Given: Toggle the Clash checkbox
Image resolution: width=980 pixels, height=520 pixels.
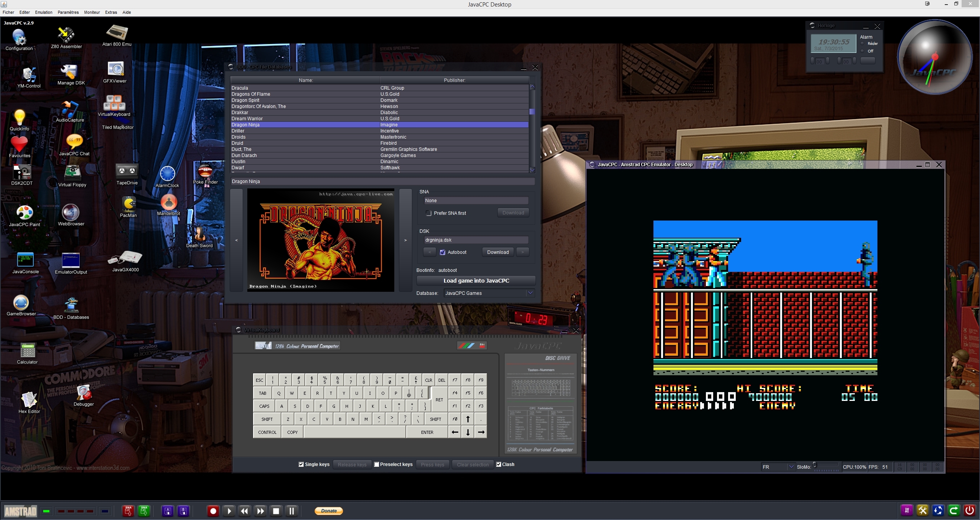Looking at the screenshot, I should (499, 464).
